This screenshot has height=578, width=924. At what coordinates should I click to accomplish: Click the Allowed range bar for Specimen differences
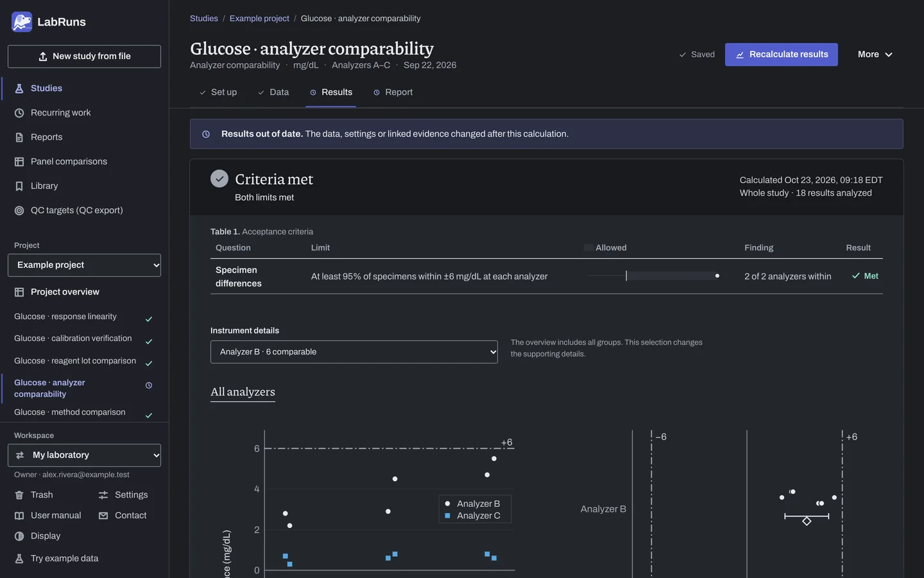pyautogui.click(x=653, y=276)
